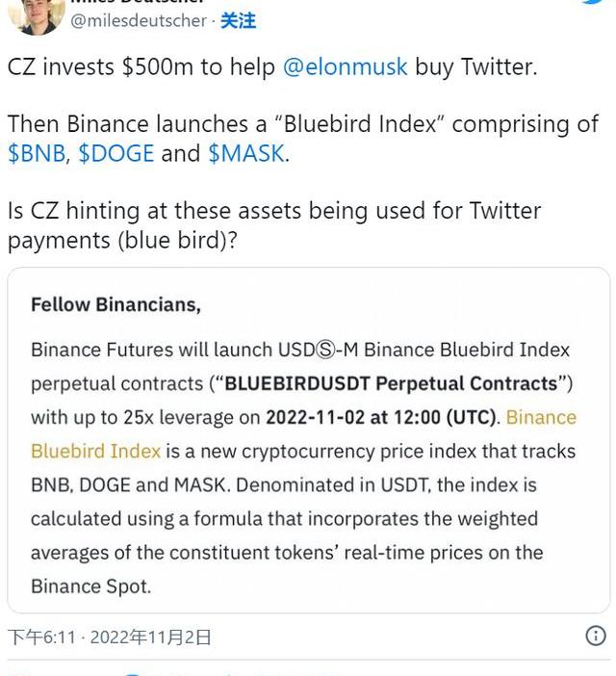Viewport: 616px width, 676px height.
Task: Click the "Binance Spot." text in the announcement
Action: 90,585
